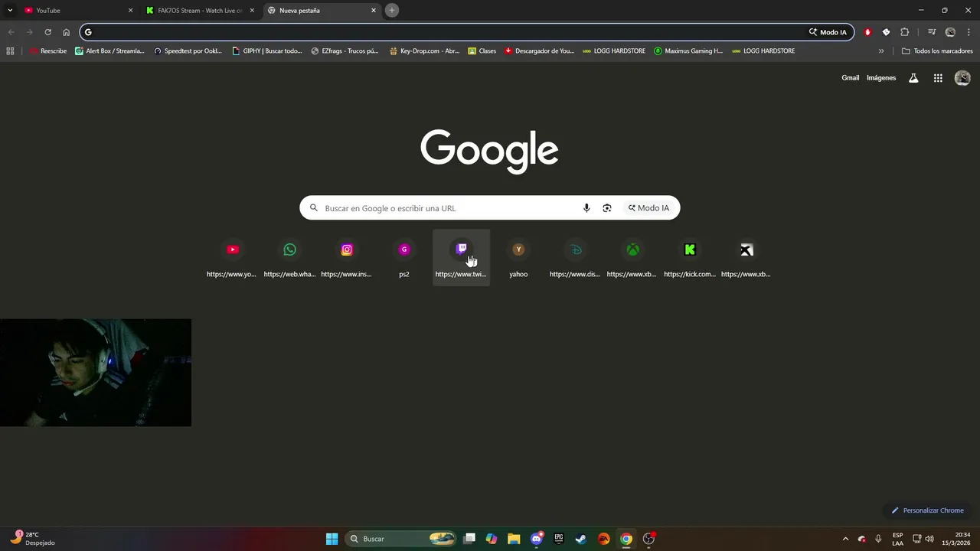Open Discord from the taskbar
Viewport: 980px width, 551px height.
537,539
